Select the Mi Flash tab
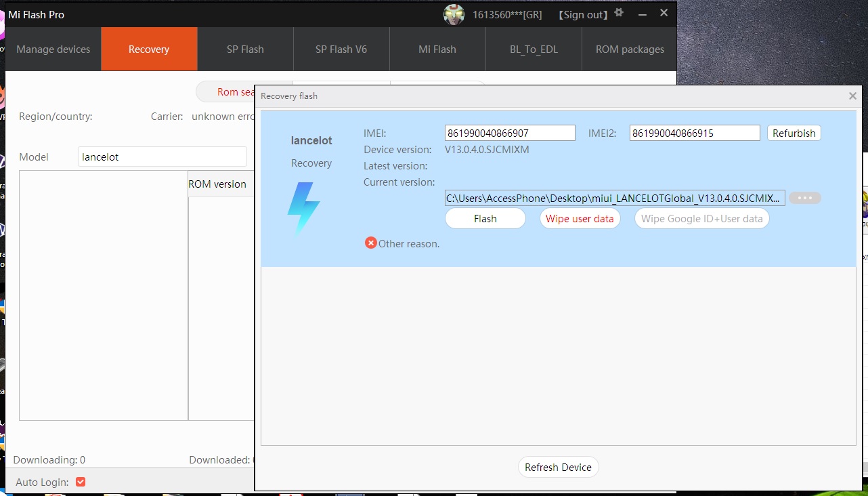 [437, 49]
